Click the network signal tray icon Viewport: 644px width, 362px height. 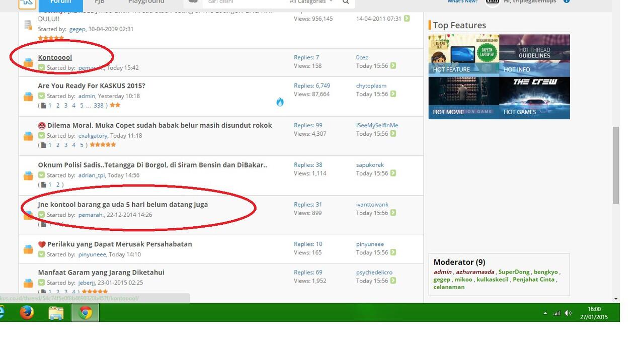556,313
